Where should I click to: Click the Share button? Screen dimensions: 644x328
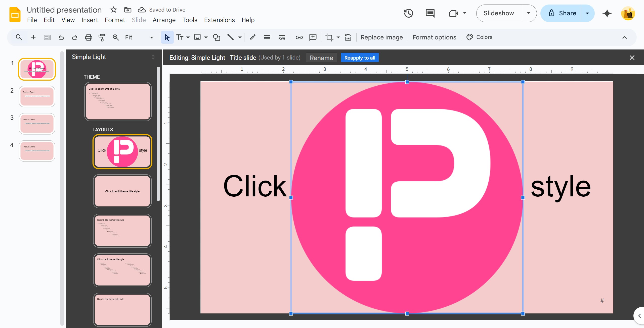[x=561, y=13]
